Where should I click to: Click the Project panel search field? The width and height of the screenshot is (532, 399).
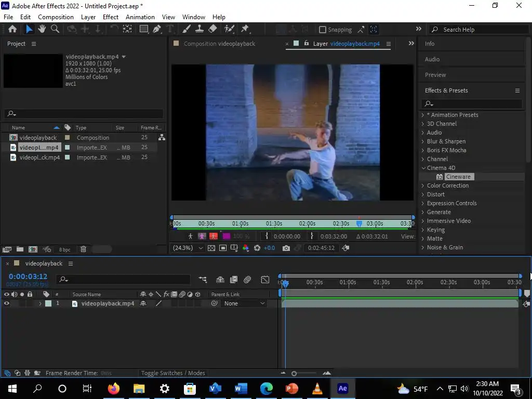click(84, 113)
